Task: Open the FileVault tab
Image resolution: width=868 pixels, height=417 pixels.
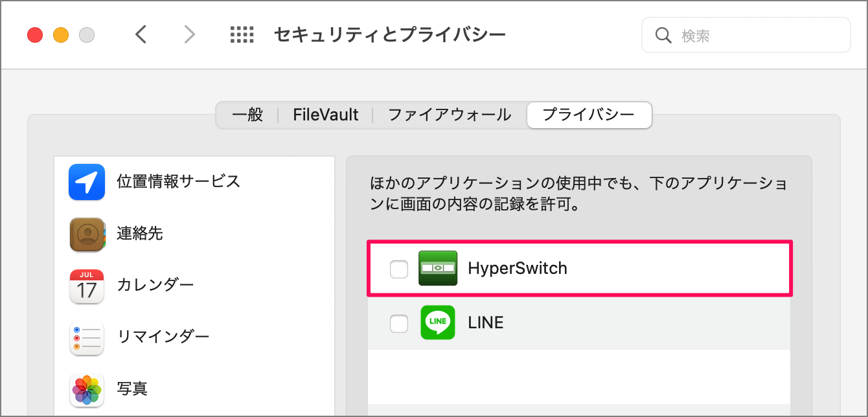Action: 325,115
